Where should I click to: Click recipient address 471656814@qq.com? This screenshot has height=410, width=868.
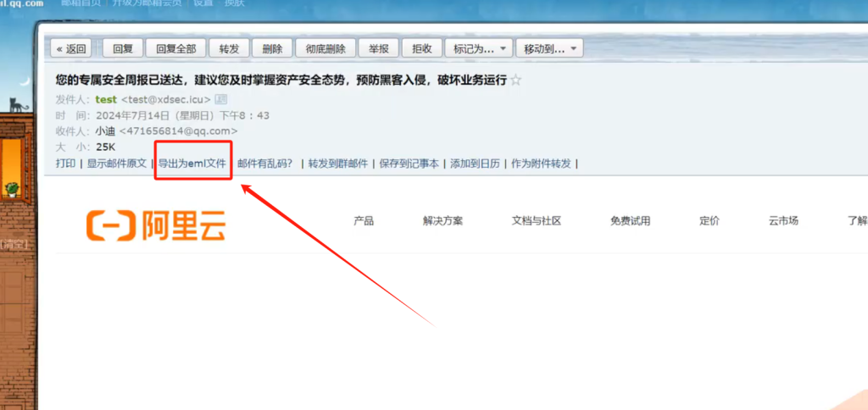(x=178, y=131)
